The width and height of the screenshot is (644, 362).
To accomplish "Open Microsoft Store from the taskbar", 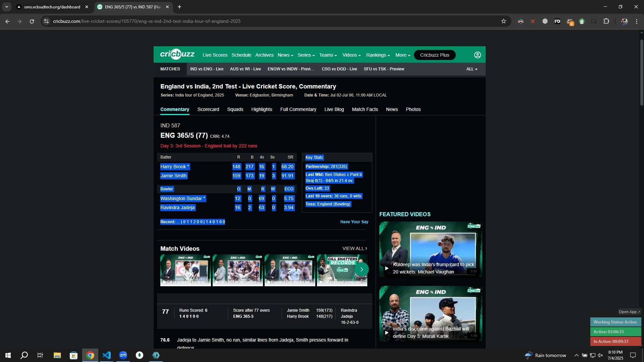I will click(73, 355).
